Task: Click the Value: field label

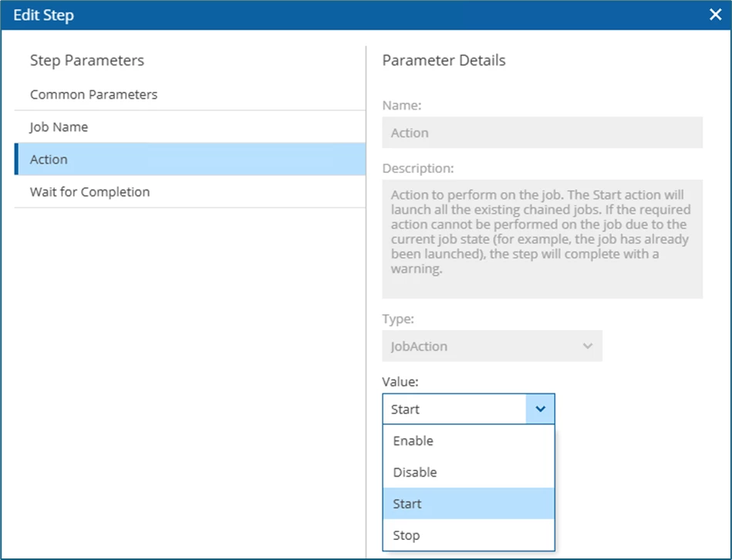Action: tap(399, 380)
